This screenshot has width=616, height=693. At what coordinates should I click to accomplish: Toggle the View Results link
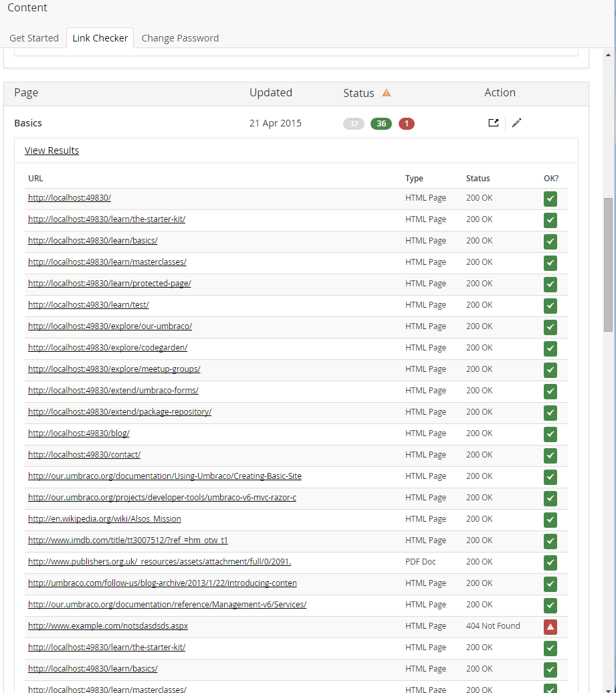click(52, 151)
